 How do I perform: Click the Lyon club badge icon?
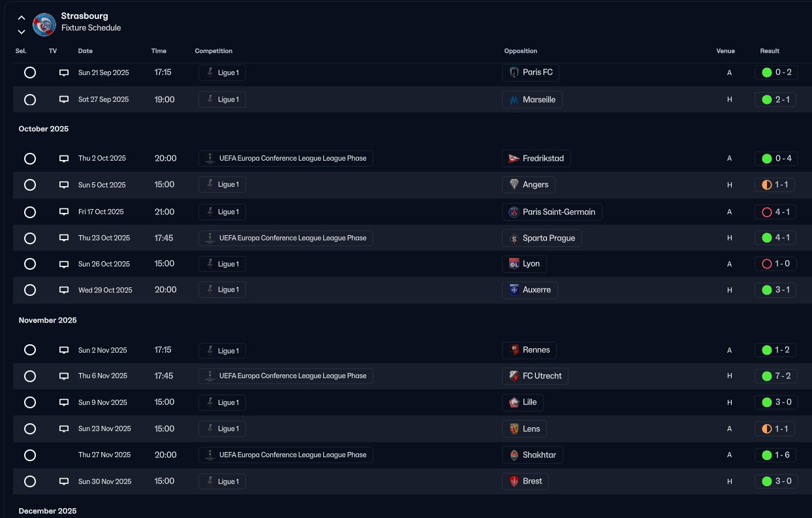514,264
